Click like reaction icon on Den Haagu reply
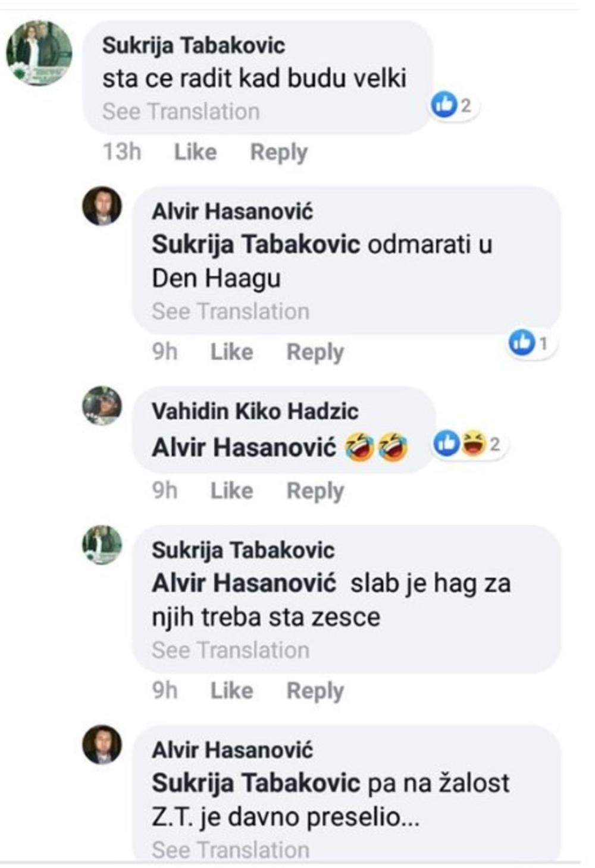This screenshot has width=595, height=868. (522, 342)
